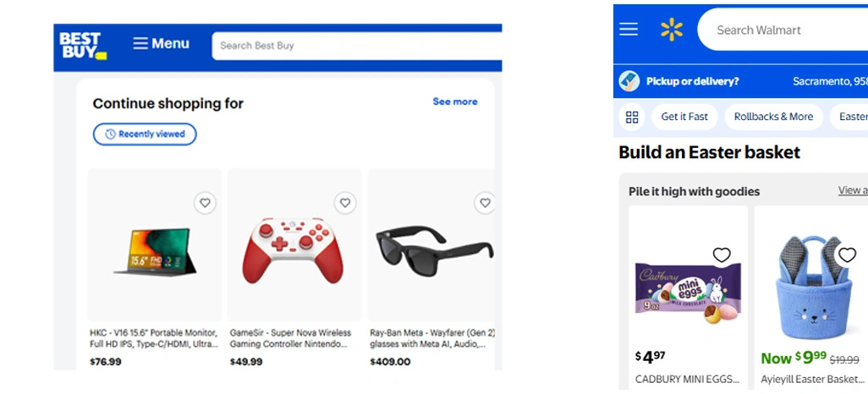Viewport: 868px width, 394px height.
Task: Save the HKC Portable Monitor to favorites
Action: (205, 203)
